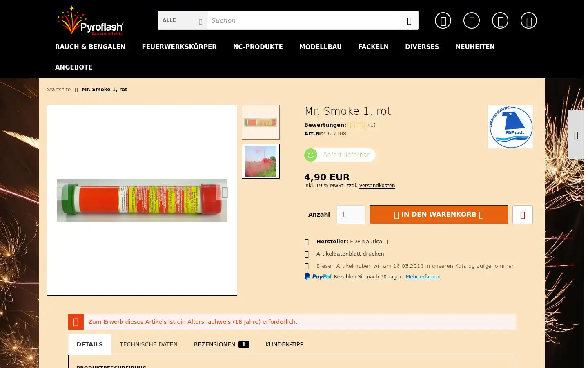
Task: Open the FDF Nautica brand logo
Action: pos(510,127)
